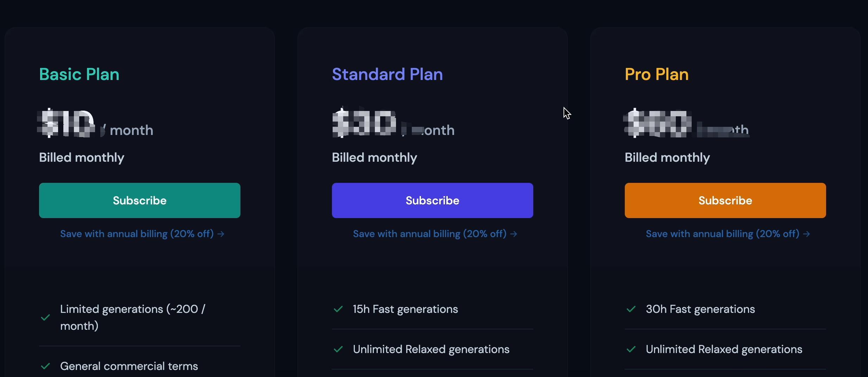This screenshot has width=868, height=377.
Task: Click checkmark beside 15h Fast generations
Action: [338, 309]
